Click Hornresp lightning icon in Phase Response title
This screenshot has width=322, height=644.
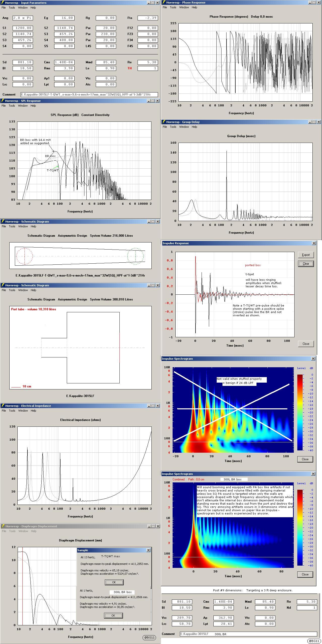(x=164, y=3)
